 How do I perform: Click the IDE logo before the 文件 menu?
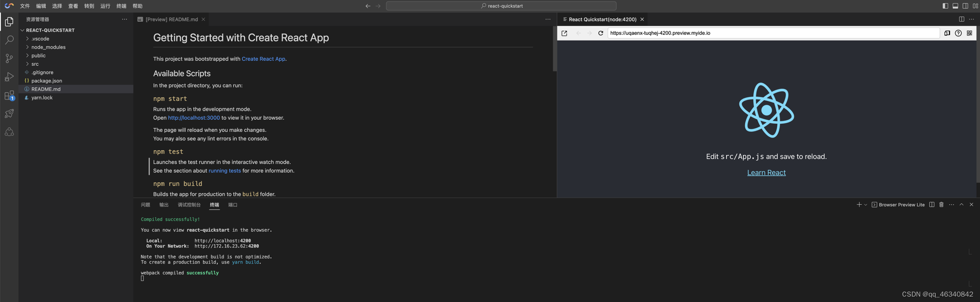[9, 6]
